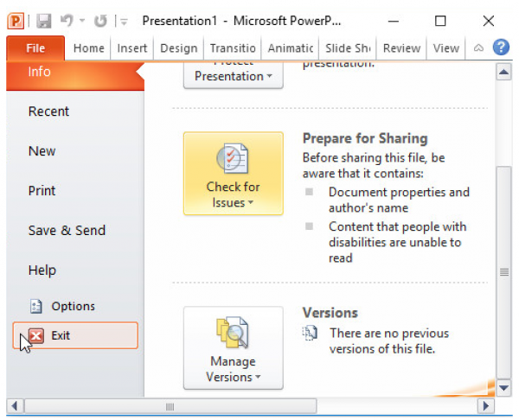Choose Print from backstage menu
Viewport: 519px width, 420px height.
42,191
